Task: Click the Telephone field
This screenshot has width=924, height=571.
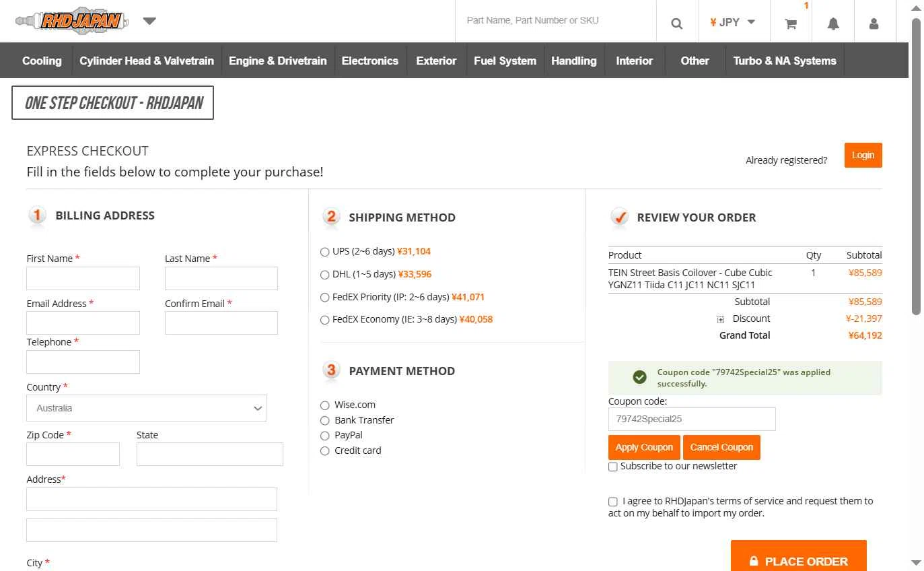Action: [x=83, y=362]
